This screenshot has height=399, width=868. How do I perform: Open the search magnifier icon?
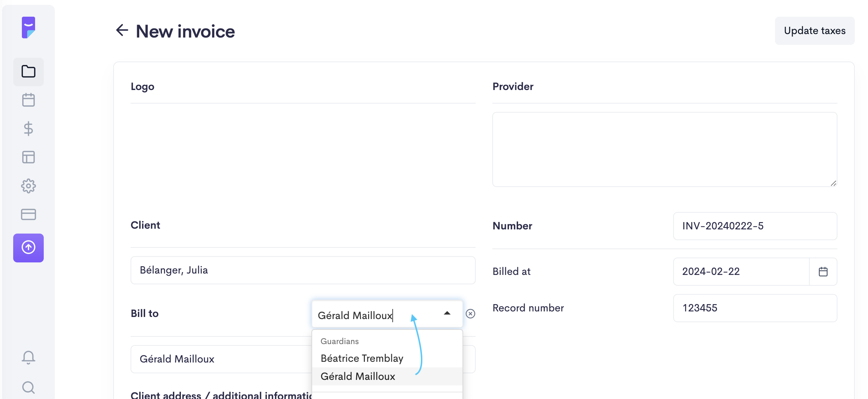[28, 387]
